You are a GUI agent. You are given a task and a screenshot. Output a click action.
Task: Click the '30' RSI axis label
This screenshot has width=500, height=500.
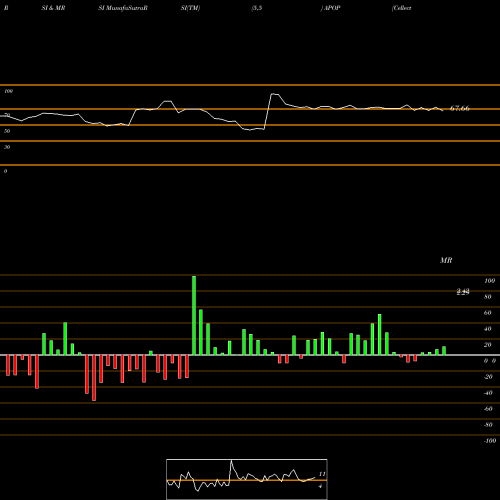coord(7,147)
